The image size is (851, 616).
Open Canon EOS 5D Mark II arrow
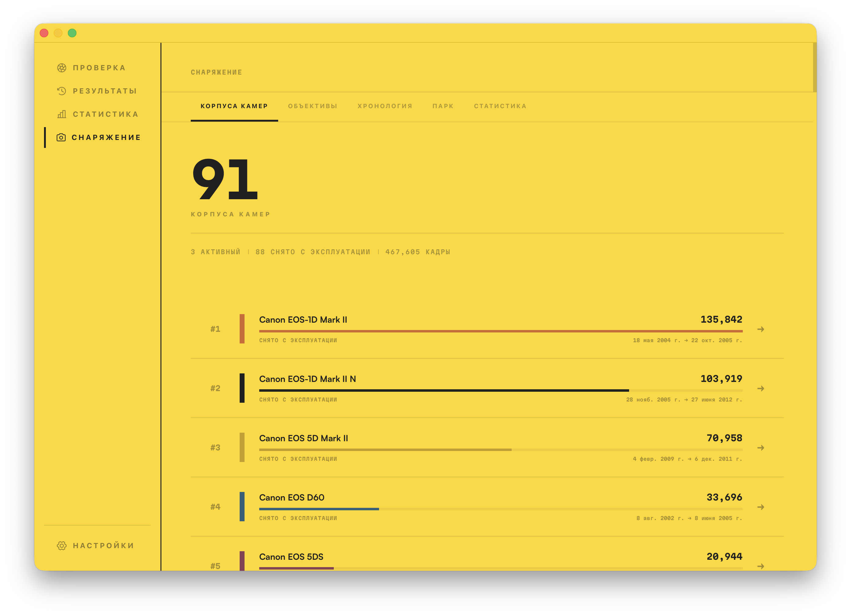pyautogui.click(x=761, y=448)
